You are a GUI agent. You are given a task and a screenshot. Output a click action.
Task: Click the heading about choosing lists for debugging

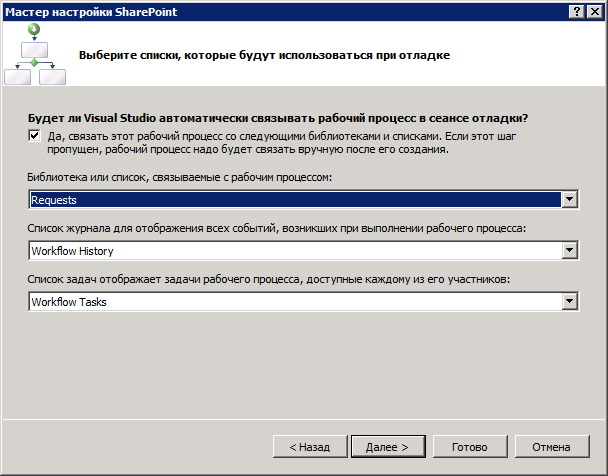pos(264,55)
